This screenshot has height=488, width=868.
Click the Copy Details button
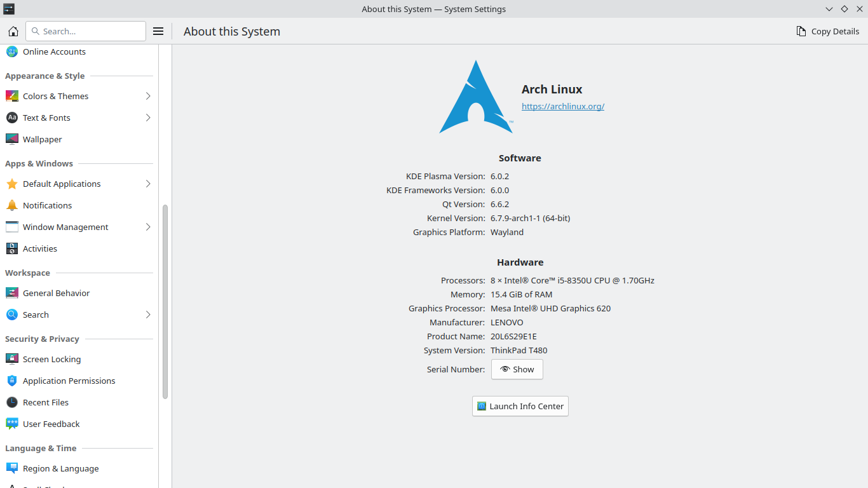coord(827,31)
